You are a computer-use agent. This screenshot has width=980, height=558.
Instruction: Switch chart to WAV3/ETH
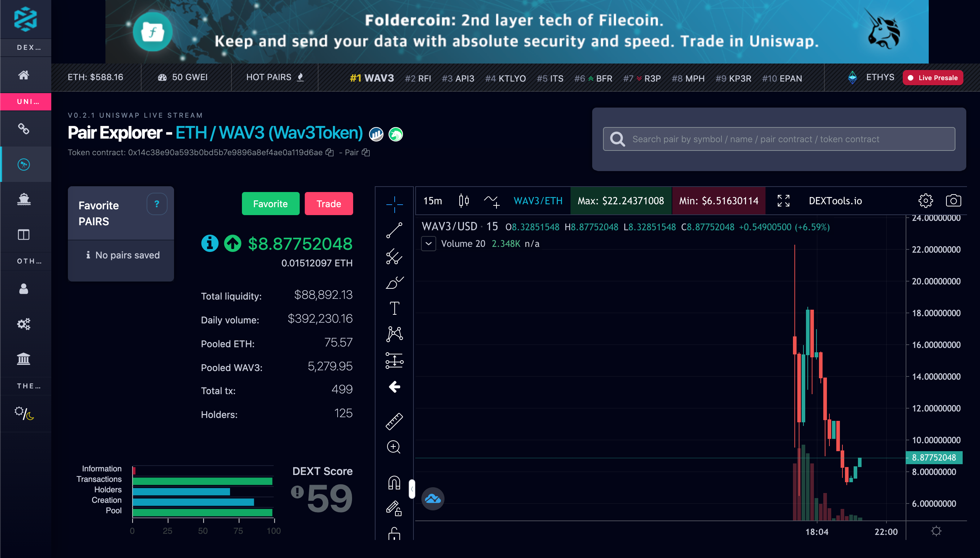(538, 200)
